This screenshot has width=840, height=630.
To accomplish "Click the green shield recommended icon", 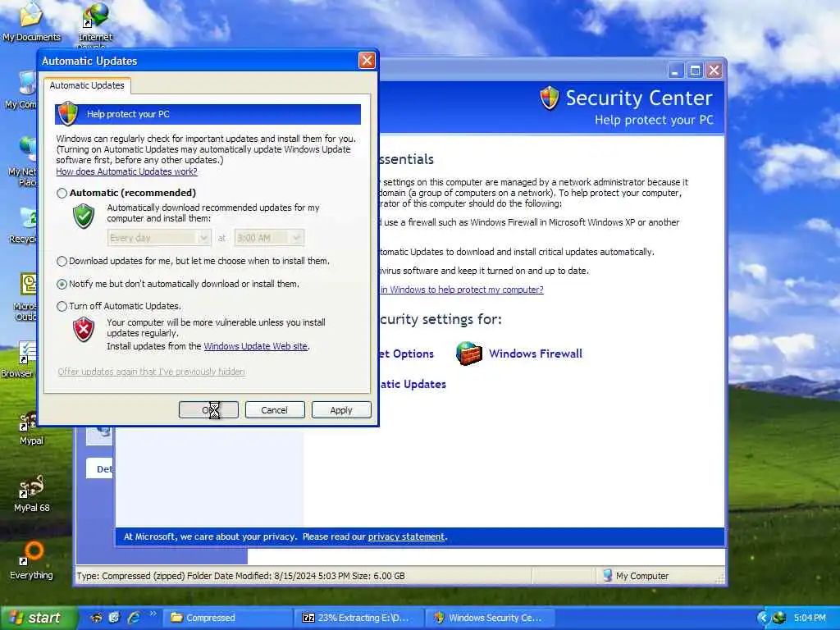I will click(x=84, y=216).
